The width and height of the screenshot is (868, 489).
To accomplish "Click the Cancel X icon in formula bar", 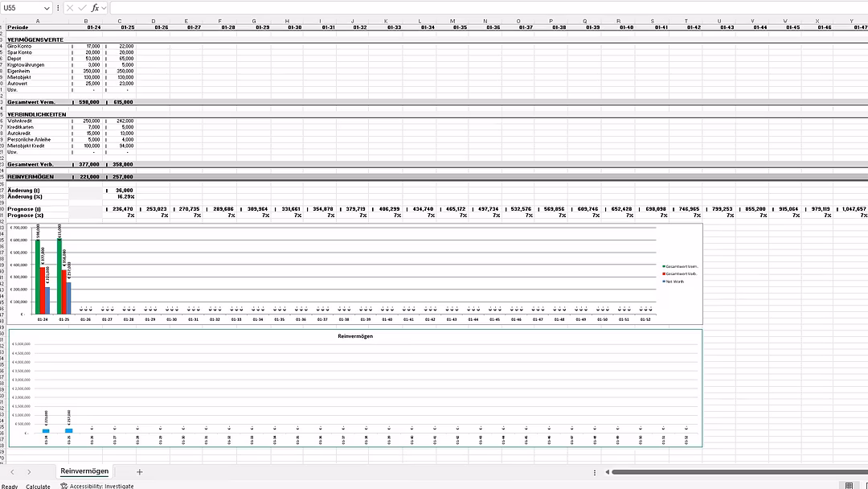I will [71, 7].
